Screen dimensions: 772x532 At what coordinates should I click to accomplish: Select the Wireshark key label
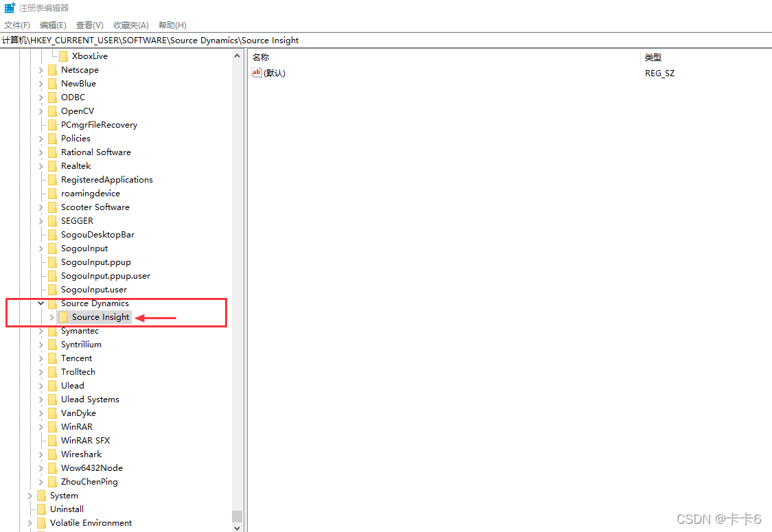point(81,454)
